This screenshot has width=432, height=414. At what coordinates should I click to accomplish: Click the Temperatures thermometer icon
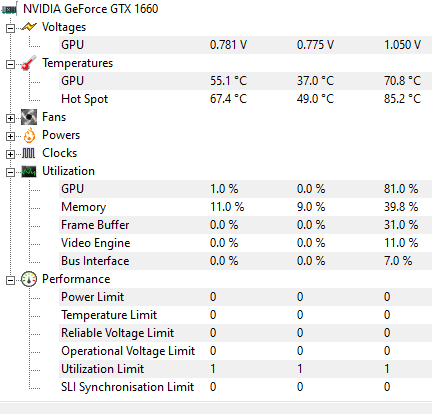(29, 63)
